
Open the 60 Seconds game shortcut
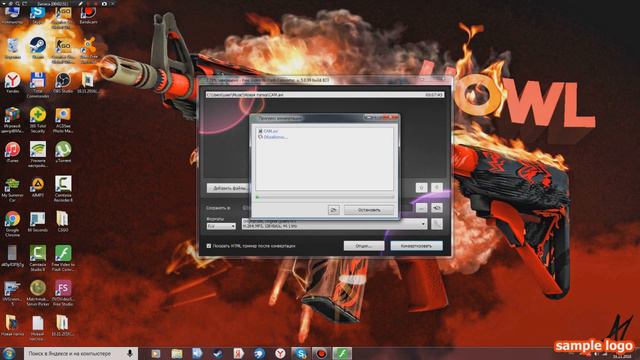coord(38,221)
